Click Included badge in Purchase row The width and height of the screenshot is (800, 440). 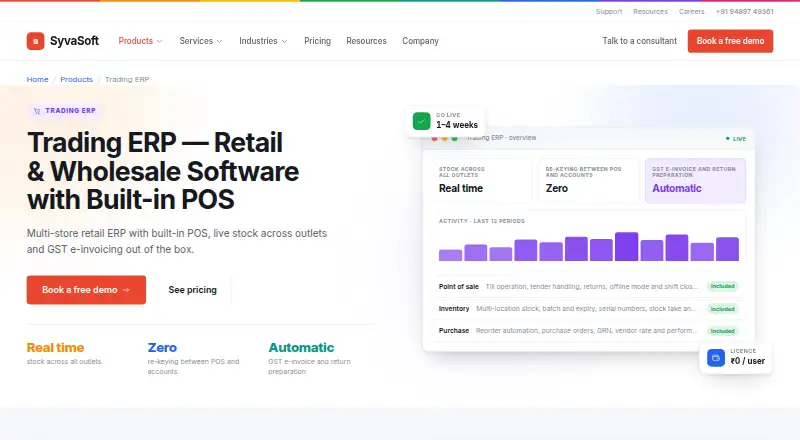click(x=722, y=331)
